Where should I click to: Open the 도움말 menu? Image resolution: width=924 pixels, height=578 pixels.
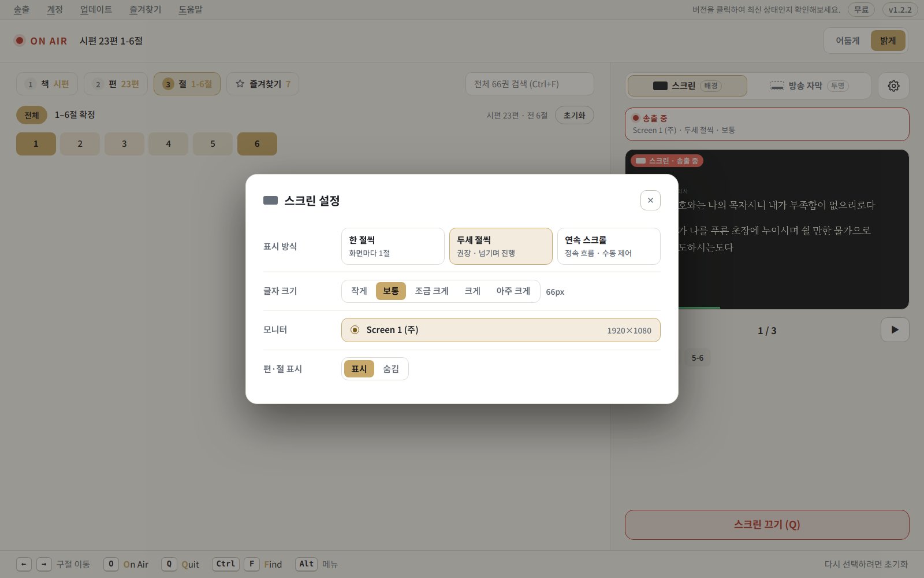(190, 10)
